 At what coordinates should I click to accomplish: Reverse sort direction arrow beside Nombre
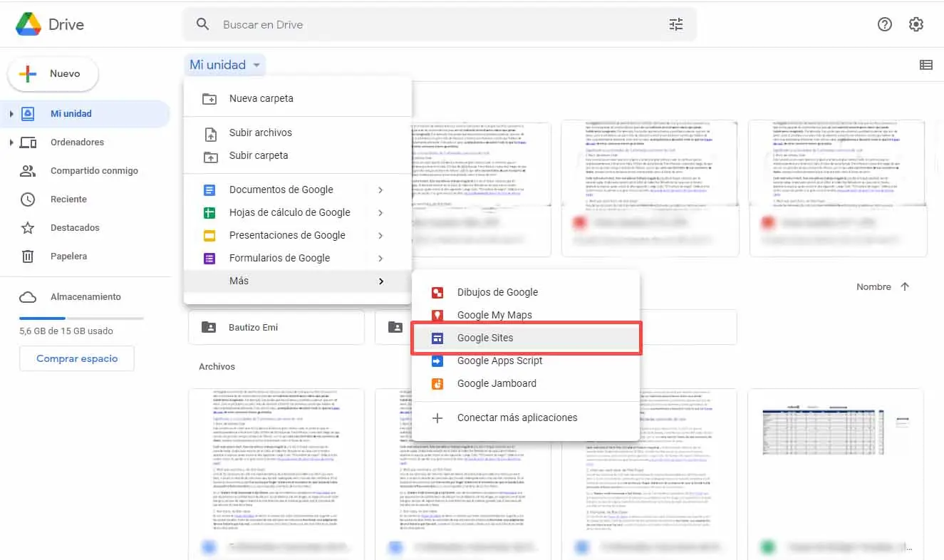905,286
